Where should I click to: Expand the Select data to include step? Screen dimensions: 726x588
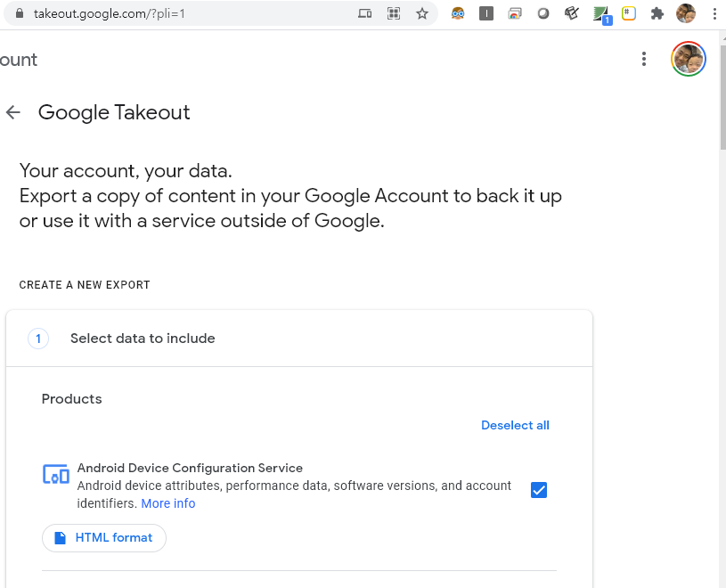(143, 339)
